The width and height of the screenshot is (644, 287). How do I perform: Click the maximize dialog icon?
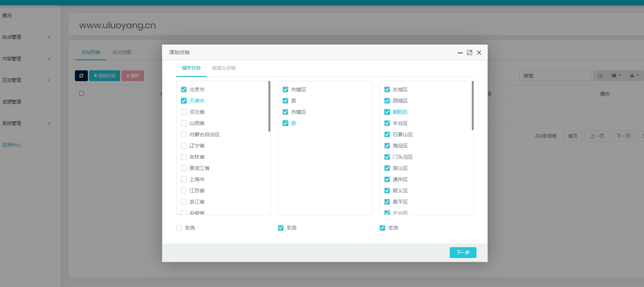(x=470, y=53)
